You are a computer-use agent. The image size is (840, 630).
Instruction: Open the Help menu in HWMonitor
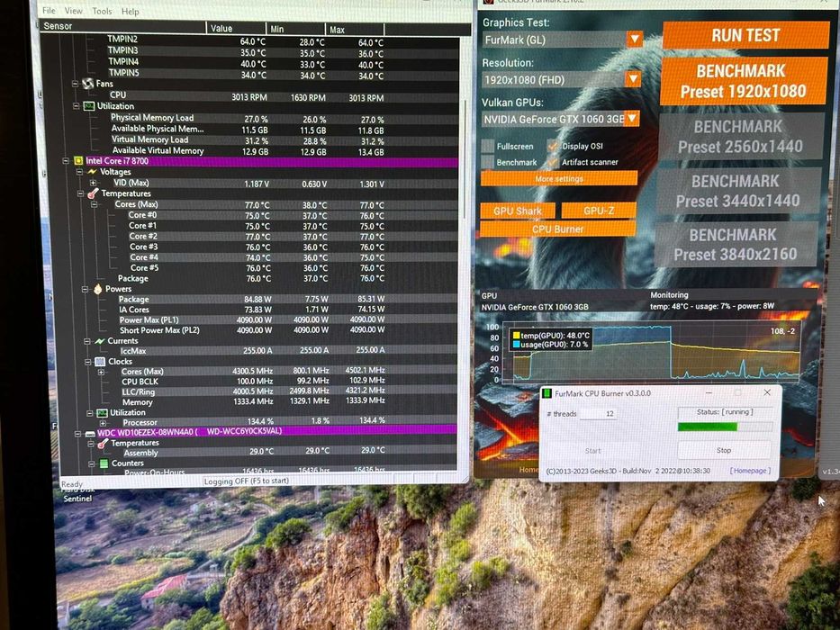(131, 11)
